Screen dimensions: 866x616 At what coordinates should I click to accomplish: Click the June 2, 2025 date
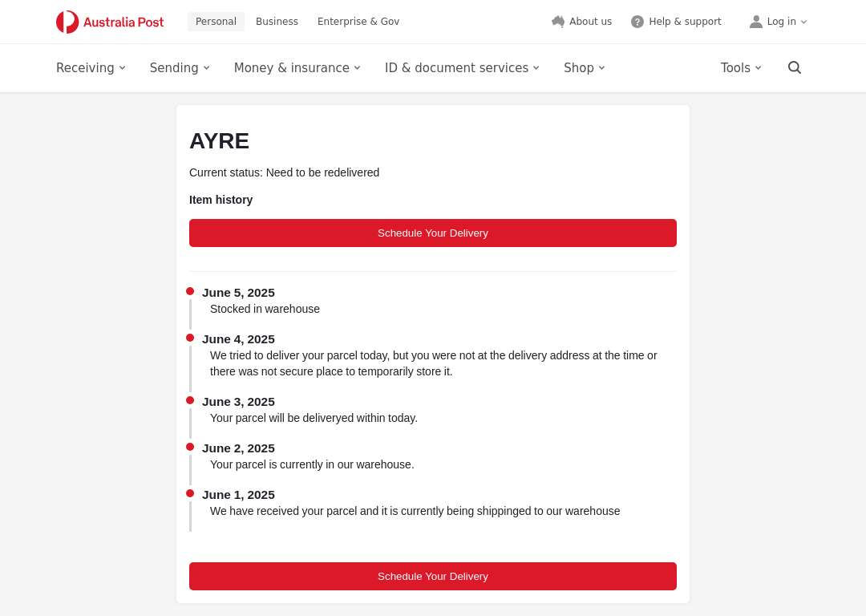click(238, 448)
